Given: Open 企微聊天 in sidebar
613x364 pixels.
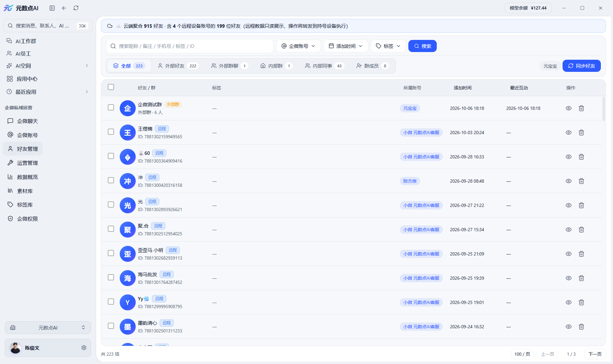Looking at the screenshot, I should click(23, 121).
